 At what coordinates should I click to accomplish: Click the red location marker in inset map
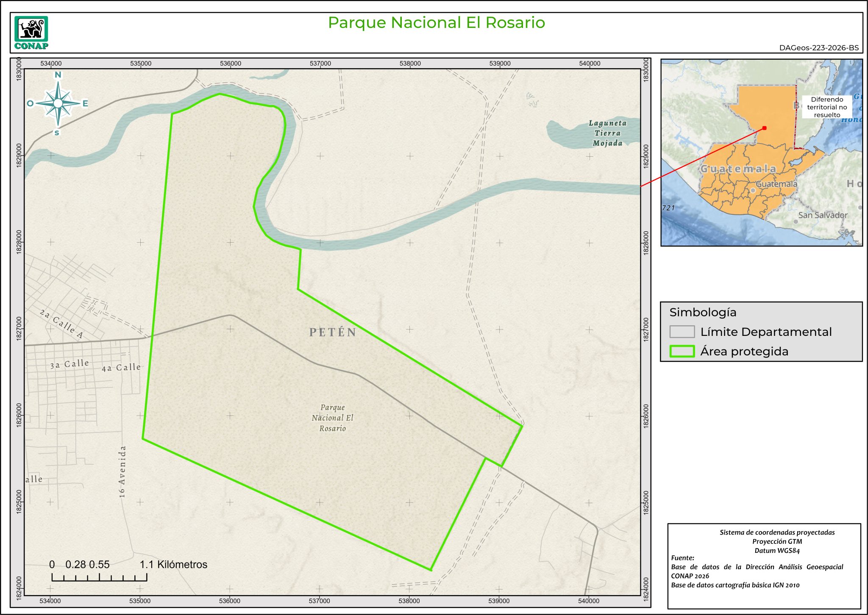click(764, 128)
